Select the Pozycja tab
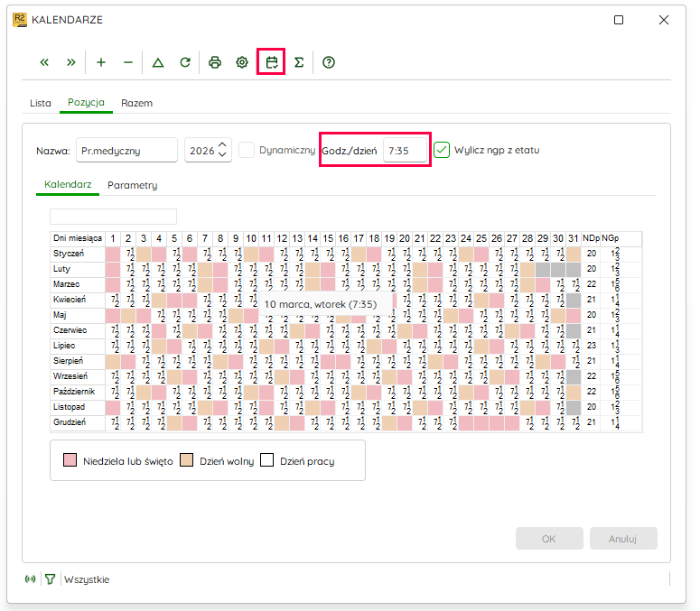The width and height of the screenshot is (700, 611). point(86,102)
